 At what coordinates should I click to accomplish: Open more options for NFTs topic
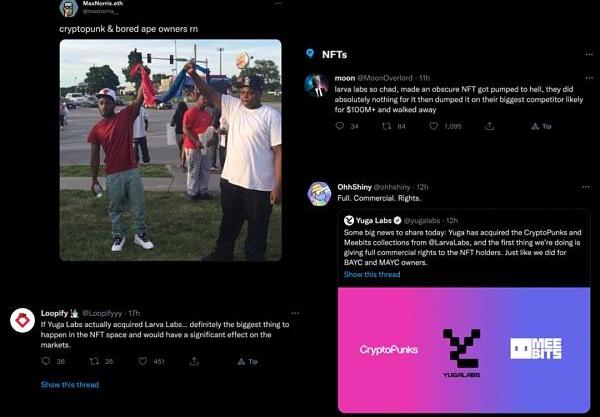pos(589,54)
